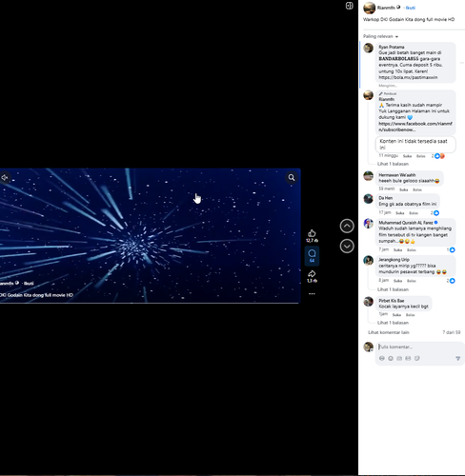Click Balas on Da Hen's comment
Viewport: 465px width, 476px height.
tap(414, 213)
